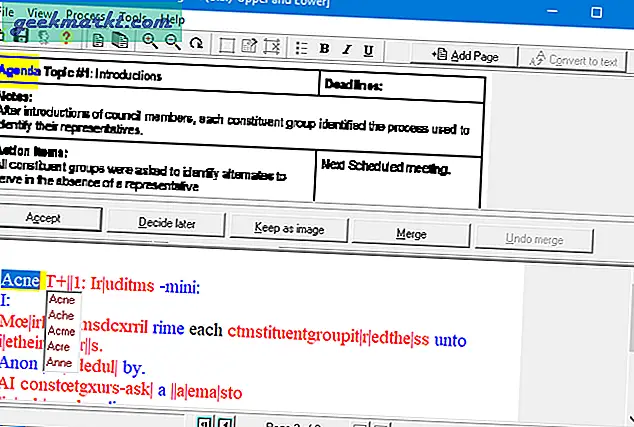Click the Undo merge button
The image size is (634, 427).
point(534,239)
